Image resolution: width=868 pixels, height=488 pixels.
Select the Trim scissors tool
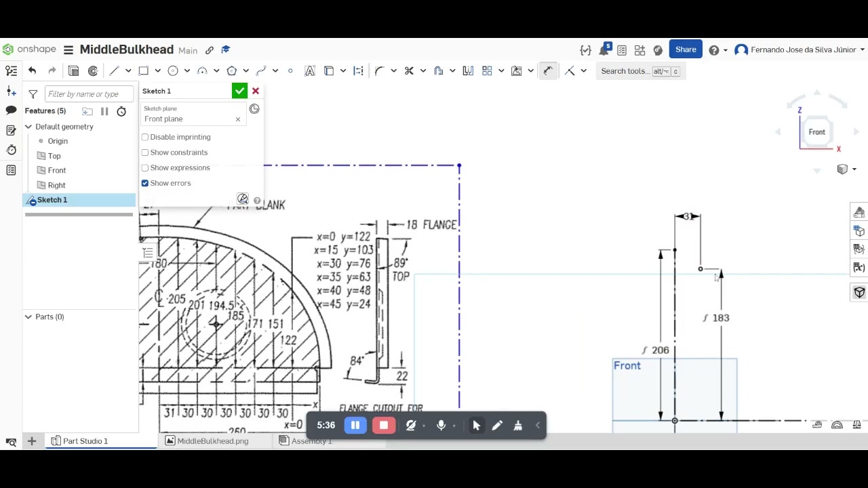[409, 70]
